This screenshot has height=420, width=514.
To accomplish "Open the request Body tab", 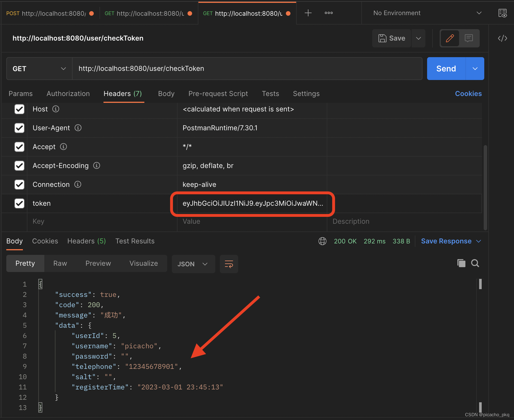I will 166,94.
